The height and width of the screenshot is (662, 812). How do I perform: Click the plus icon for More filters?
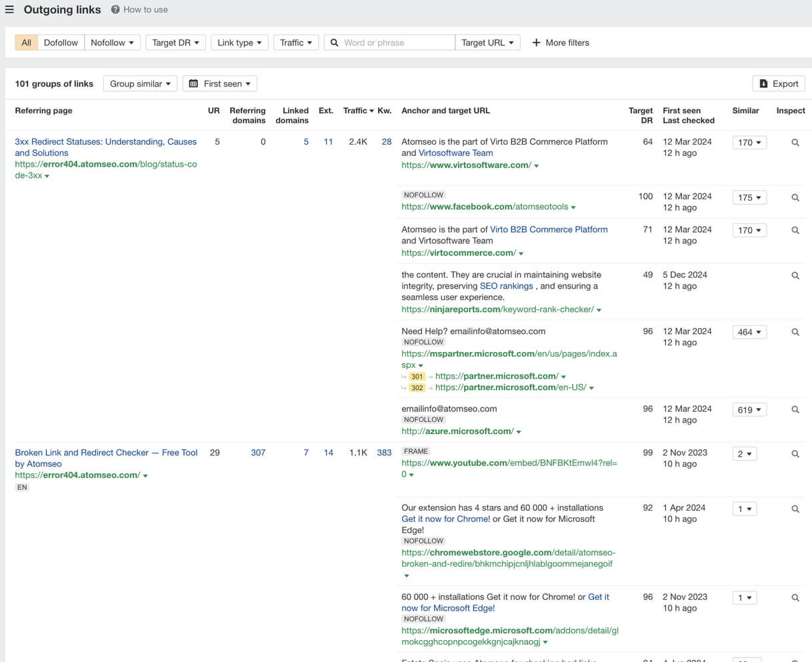536,43
